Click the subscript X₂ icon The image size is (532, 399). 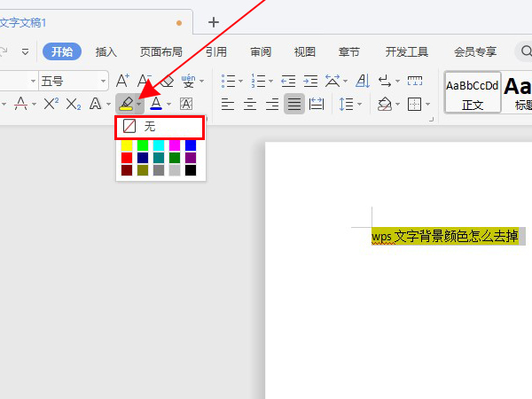pos(73,104)
